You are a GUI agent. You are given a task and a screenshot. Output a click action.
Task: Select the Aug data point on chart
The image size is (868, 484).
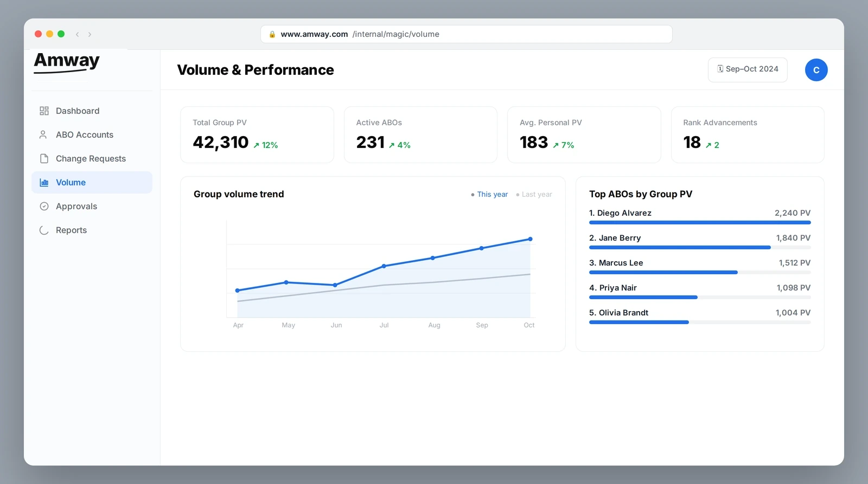(x=433, y=258)
